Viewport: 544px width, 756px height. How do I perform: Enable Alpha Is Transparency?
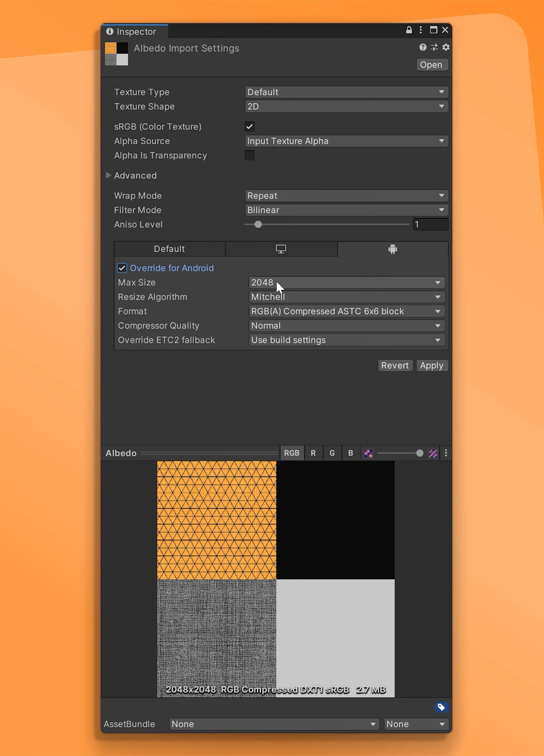point(250,155)
